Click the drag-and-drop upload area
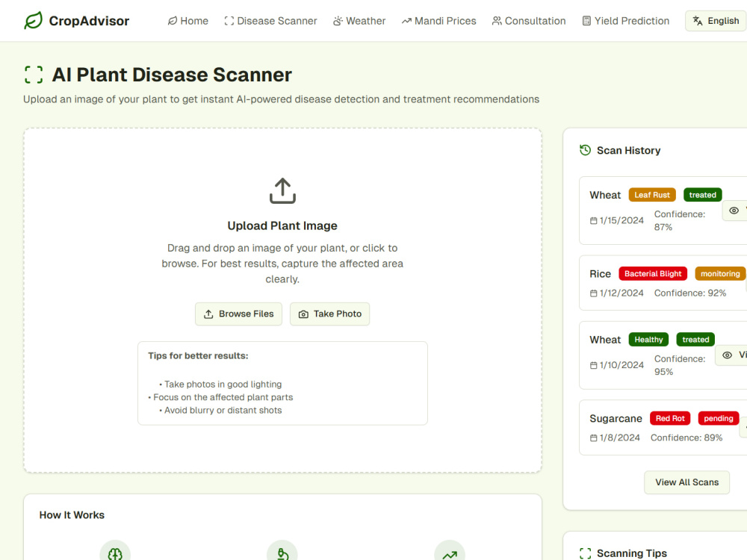 click(282, 300)
